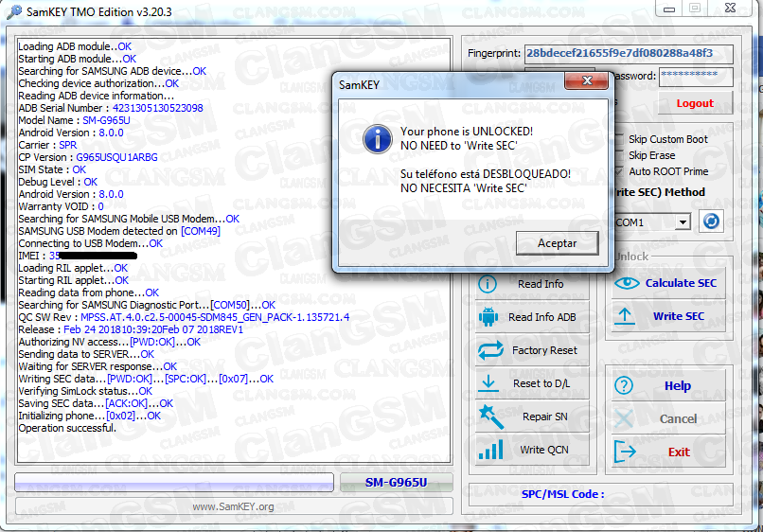Click the 'Your phone is UNLOCKED!' message
The height and width of the screenshot is (532, 763).
tap(466, 132)
